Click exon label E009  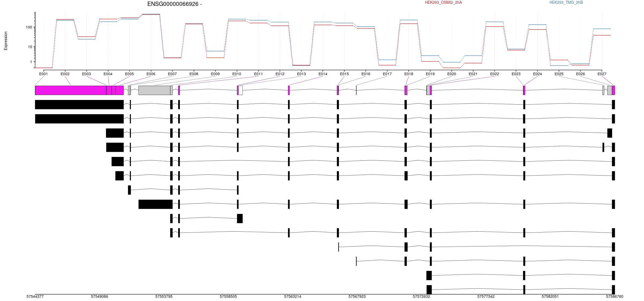pyautogui.click(x=215, y=74)
